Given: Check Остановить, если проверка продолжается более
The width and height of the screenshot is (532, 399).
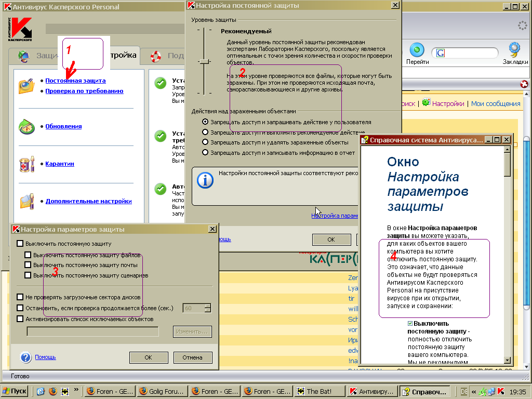Looking at the screenshot, I should [x=20, y=308].
